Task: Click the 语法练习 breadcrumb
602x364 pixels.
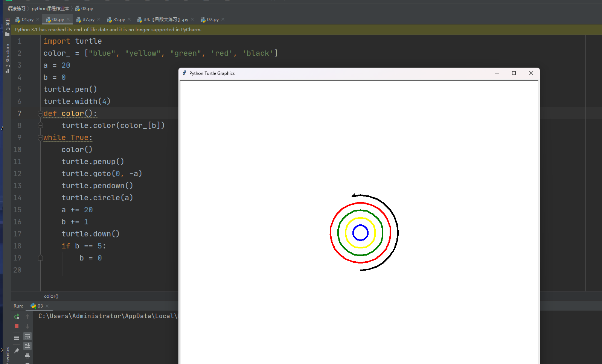Action: (17, 8)
